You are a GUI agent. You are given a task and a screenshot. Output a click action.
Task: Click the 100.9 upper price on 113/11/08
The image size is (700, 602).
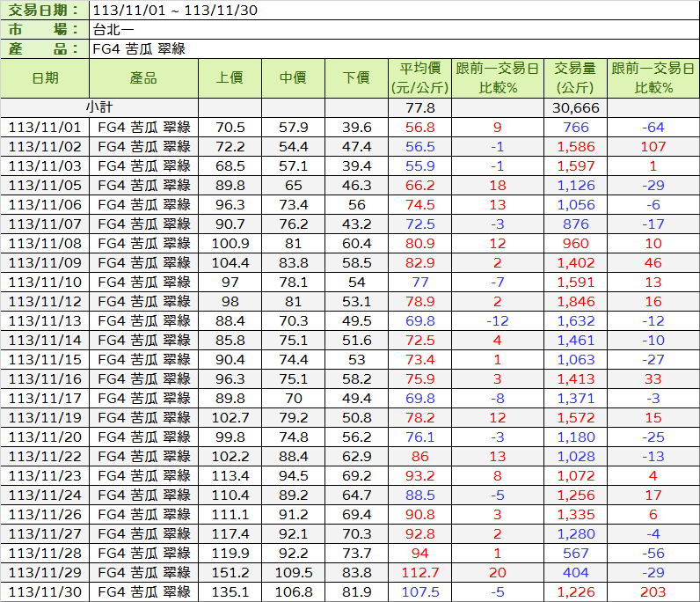(230, 243)
